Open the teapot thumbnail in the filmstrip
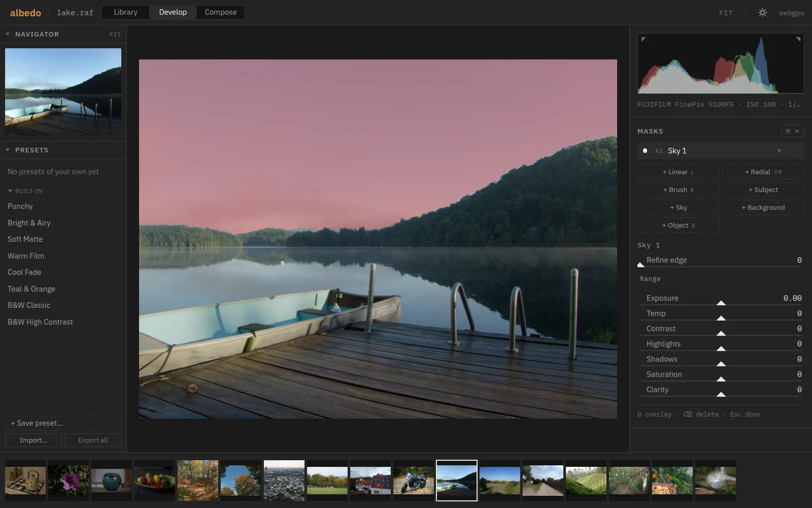 [x=25, y=481]
